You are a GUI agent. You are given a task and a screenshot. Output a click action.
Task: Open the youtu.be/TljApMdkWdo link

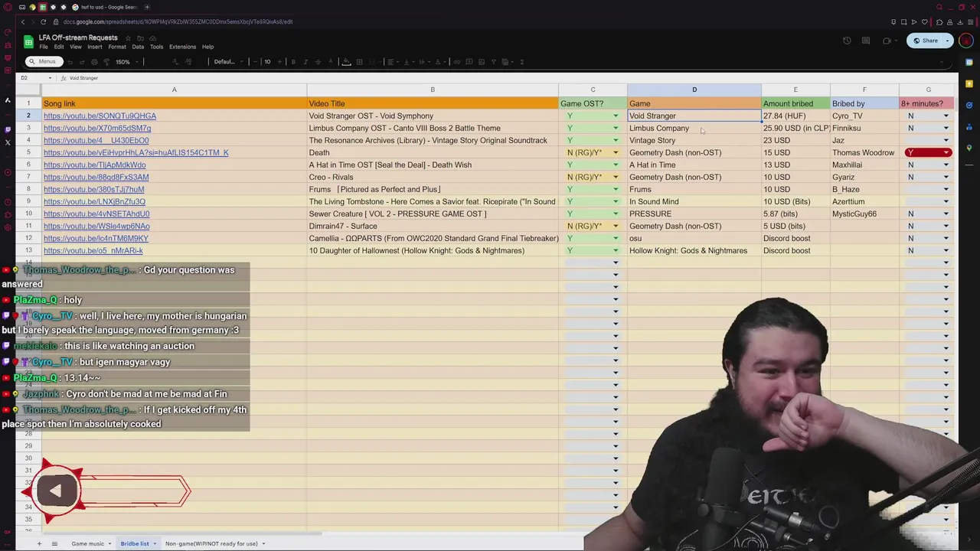(x=94, y=165)
